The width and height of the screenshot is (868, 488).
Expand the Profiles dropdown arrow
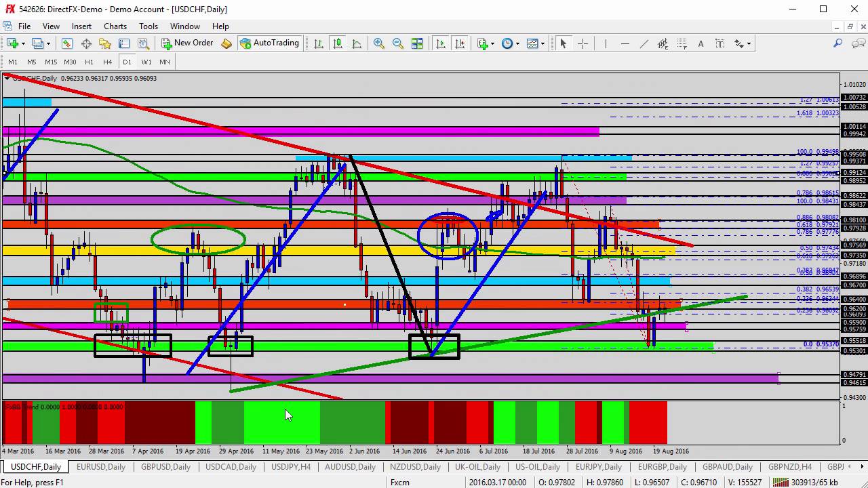tap(48, 43)
